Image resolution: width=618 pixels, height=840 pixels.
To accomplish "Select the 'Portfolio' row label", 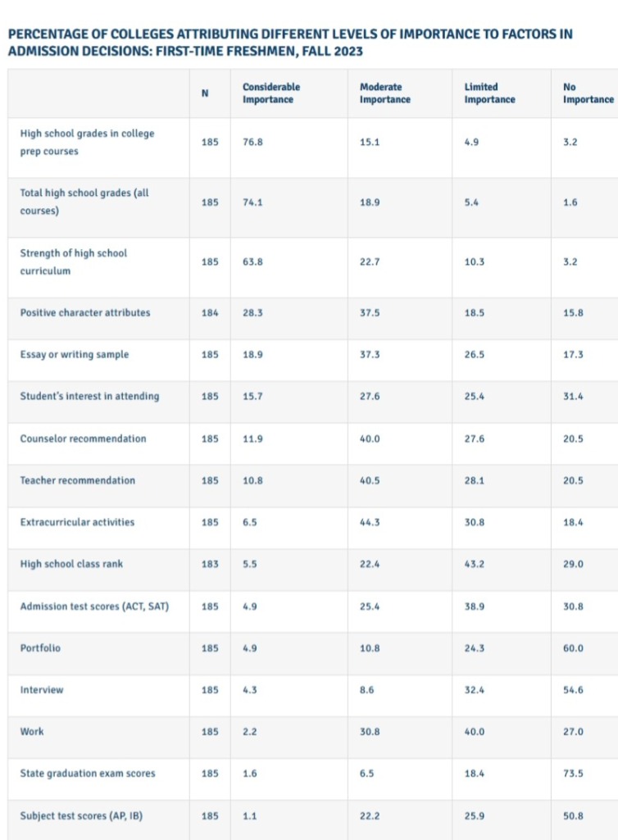I will tap(40, 648).
